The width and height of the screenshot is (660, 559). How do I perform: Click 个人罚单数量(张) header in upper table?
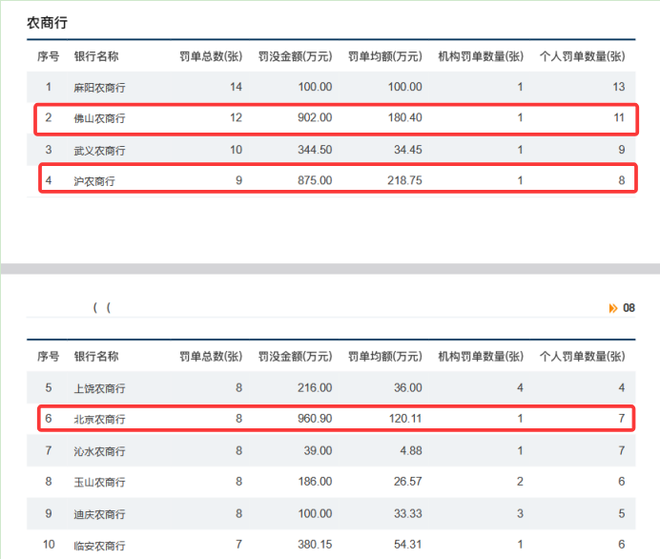[x=582, y=56]
